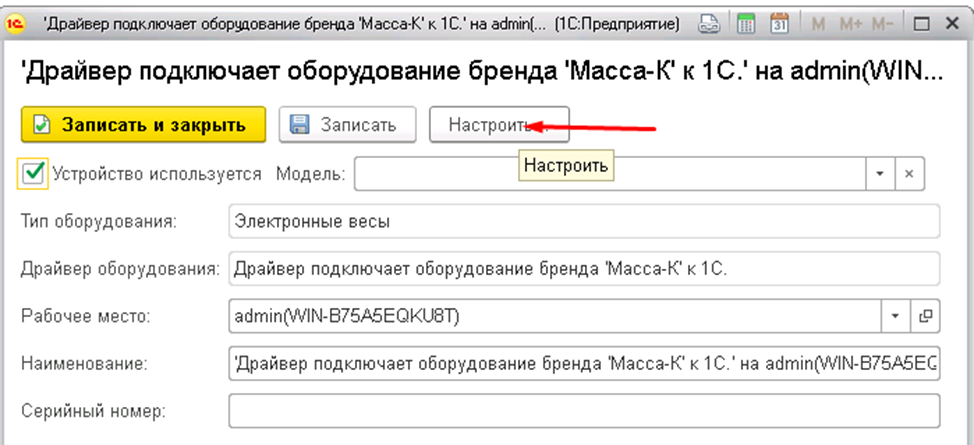This screenshot has height=445, width=974.
Task: Click the 'Настроить' button
Action: coord(499,124)
